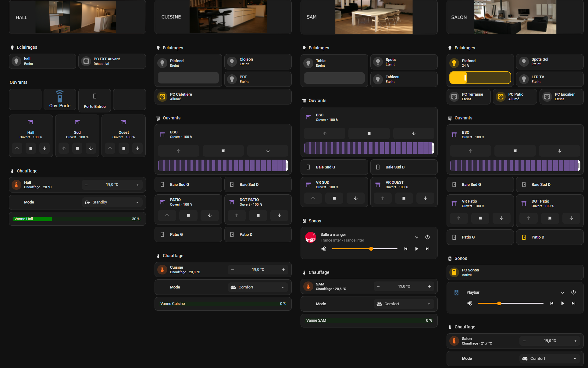Click the PC Cafetière outlet icon
The height and width of the screenshot is (368, 588).
pos(162,97)
